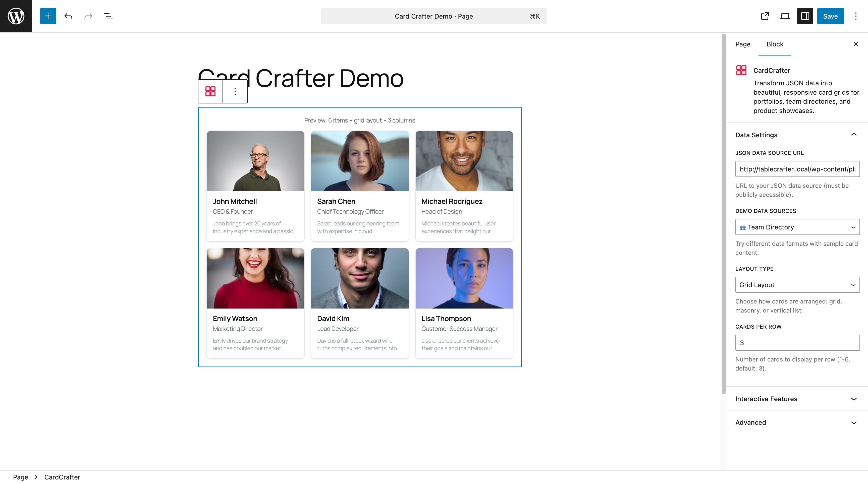This screenshot has height=483, width=868.
Task: Open the device preview laptop icon
Action: tap(785, 16)
